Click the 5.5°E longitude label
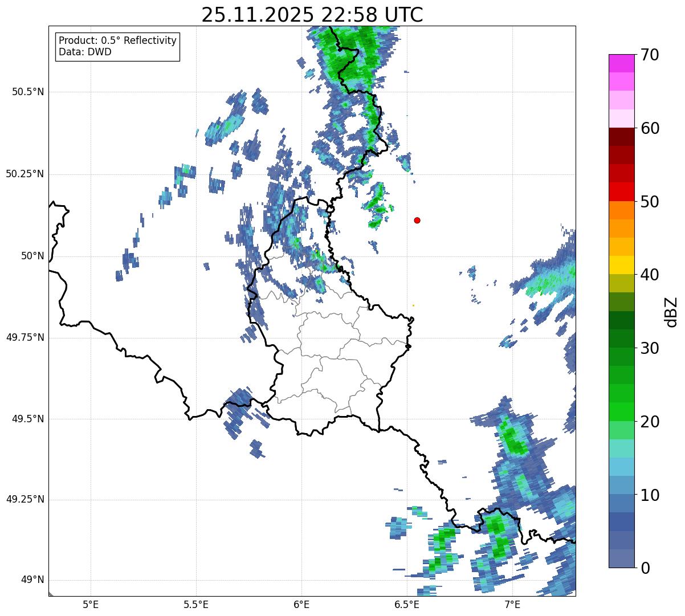685x616 pixels. pos(196,604)
